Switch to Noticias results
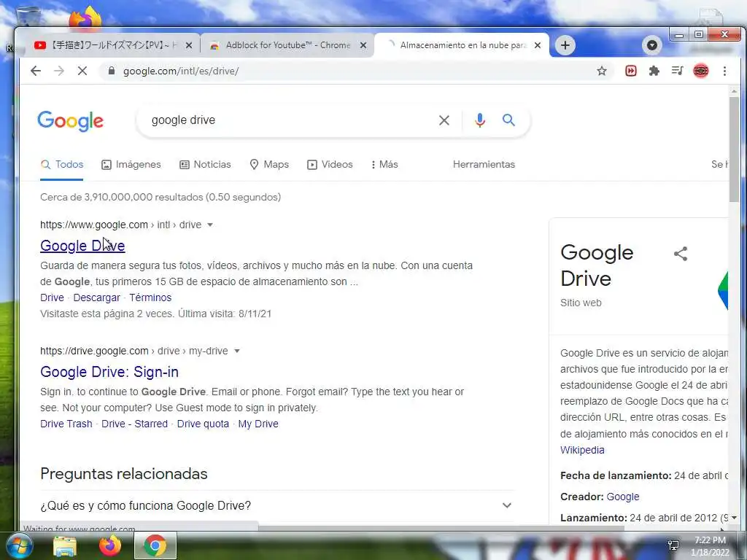Screen dimensions: 747x560 pos(205,164)
